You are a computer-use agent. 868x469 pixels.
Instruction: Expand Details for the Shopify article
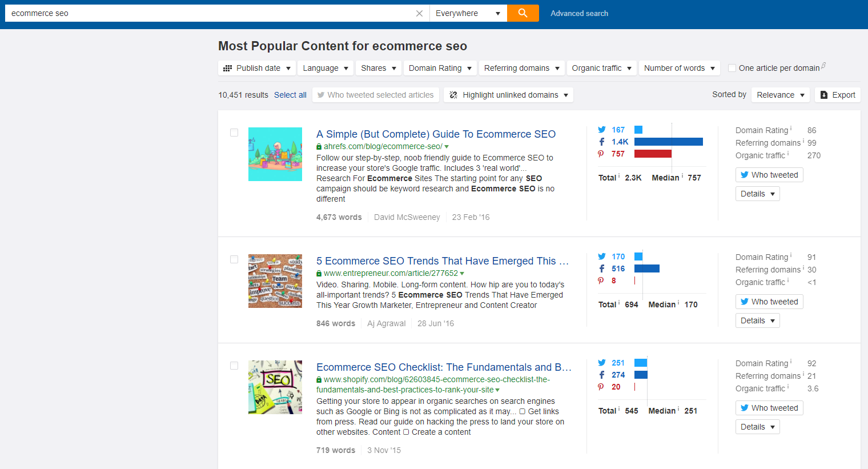pos(758,427)
